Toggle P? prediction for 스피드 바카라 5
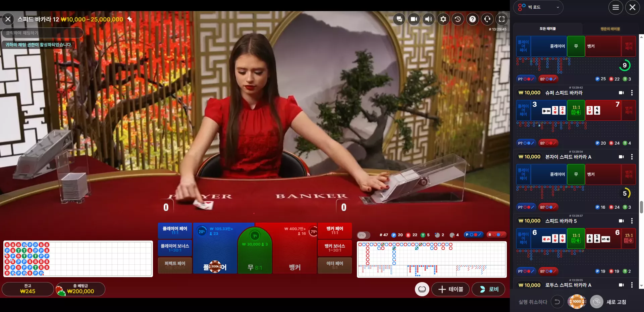The image size is (644, 312). point(526,271)
